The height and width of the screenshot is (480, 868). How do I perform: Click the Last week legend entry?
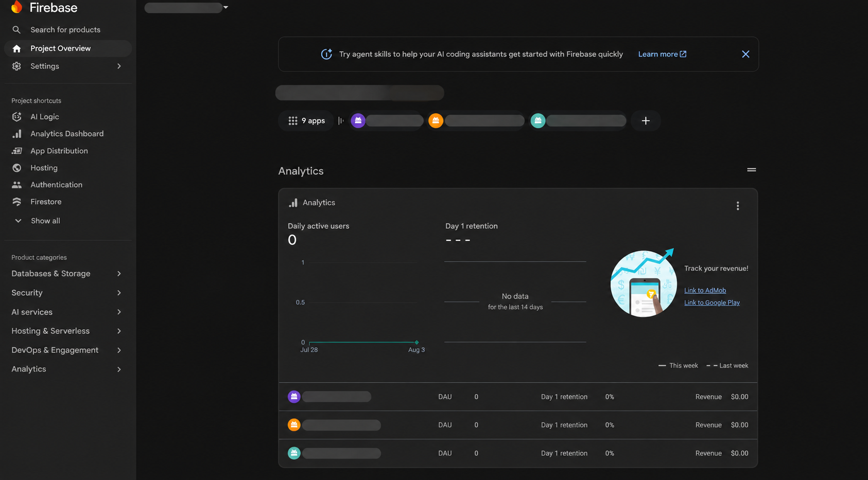[727, 366]
